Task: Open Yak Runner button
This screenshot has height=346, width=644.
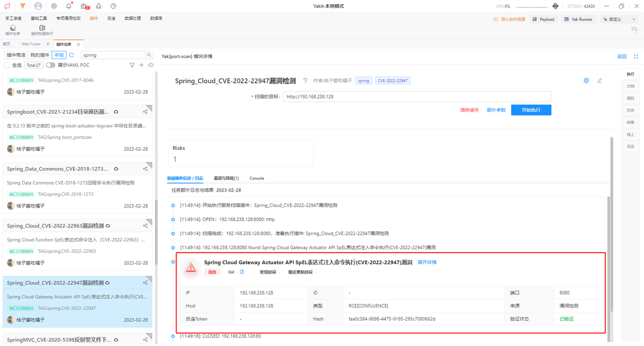Action: pyautogui.click(x=578, y=19)
